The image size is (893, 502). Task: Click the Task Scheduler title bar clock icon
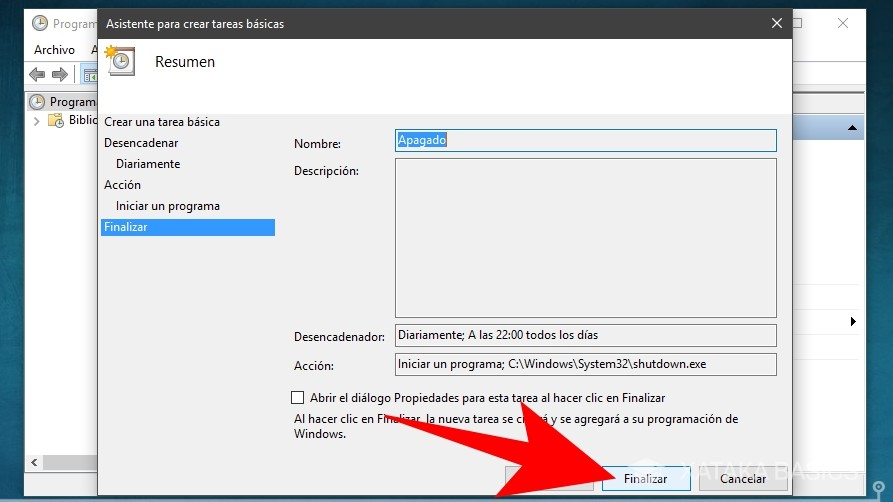[39, 23]
